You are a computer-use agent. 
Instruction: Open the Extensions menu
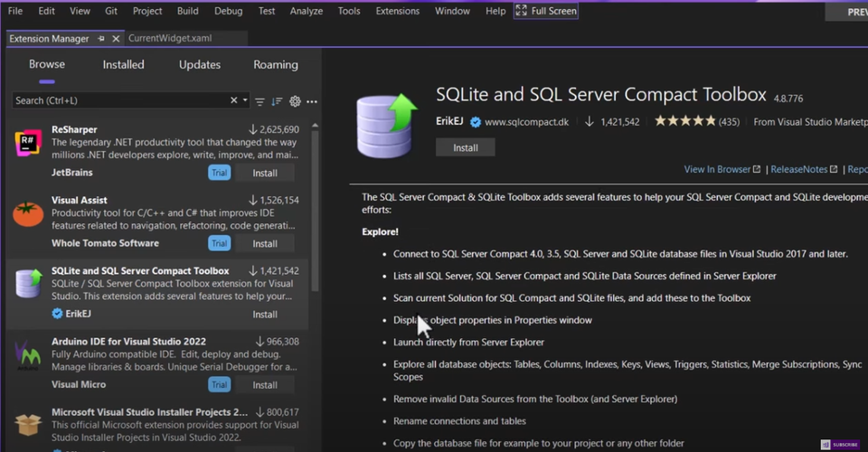pos(398,11)
